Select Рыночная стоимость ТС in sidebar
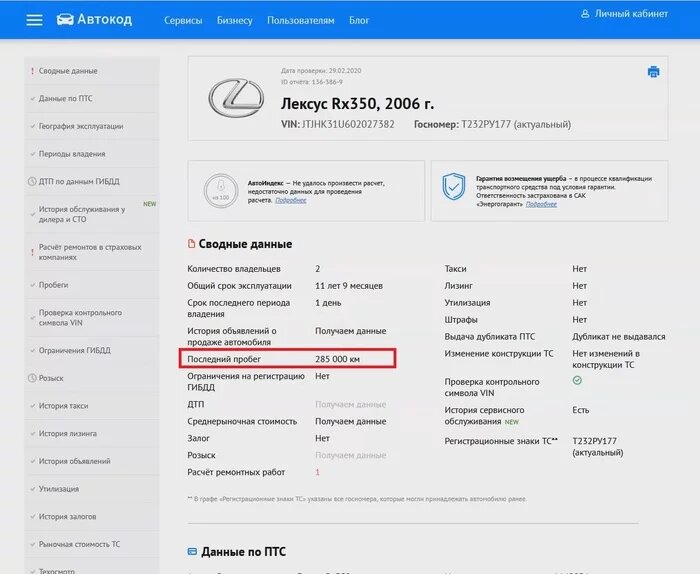 (92, 544)
